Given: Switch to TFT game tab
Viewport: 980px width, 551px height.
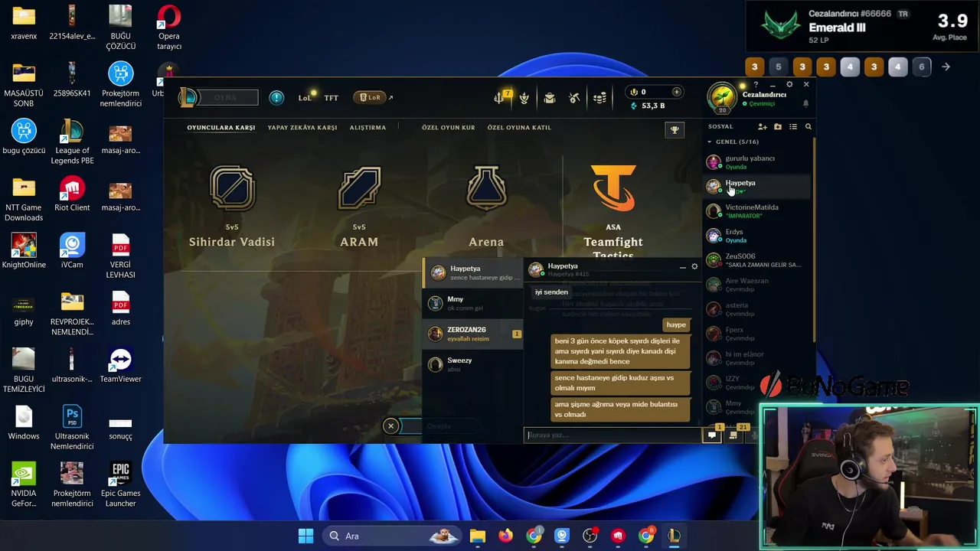Looking at the screenshot, I should (331, 98).
